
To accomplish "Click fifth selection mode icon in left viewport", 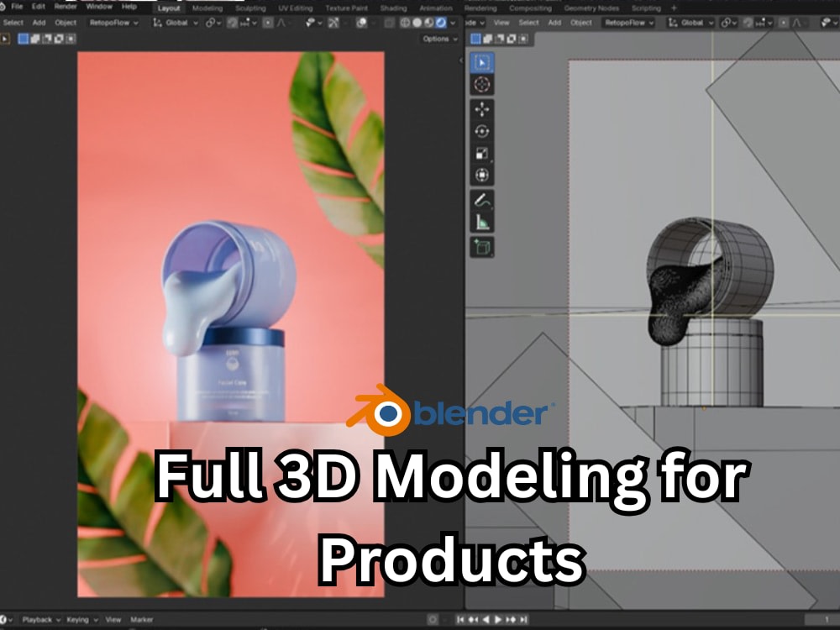I will (71, 39).
